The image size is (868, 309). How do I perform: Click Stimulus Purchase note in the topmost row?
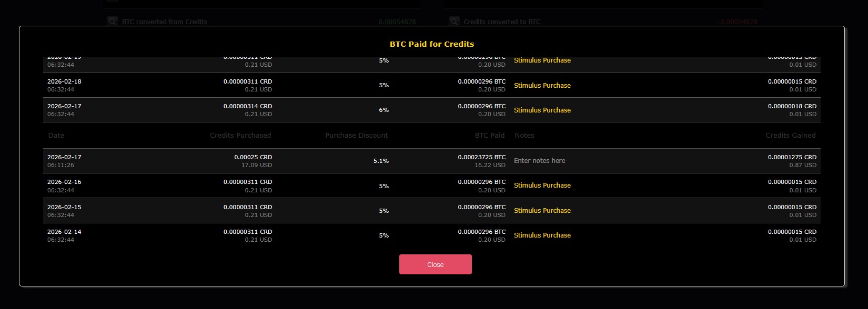542,60
